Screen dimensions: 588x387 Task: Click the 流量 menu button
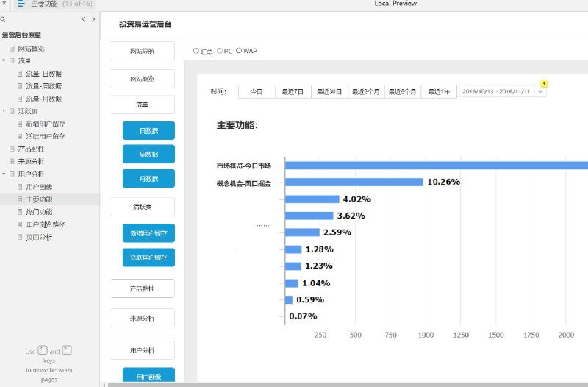pos(142,104)
